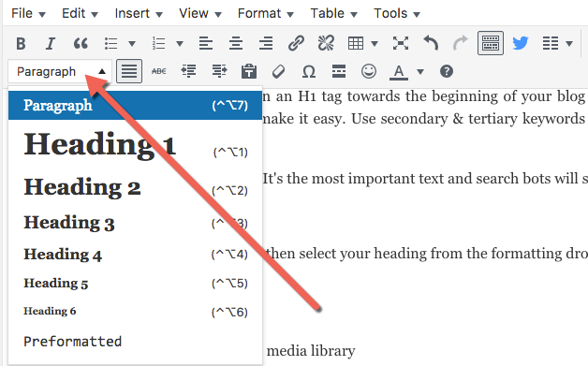Paste as text using the clipboard icon

(249, 71)
